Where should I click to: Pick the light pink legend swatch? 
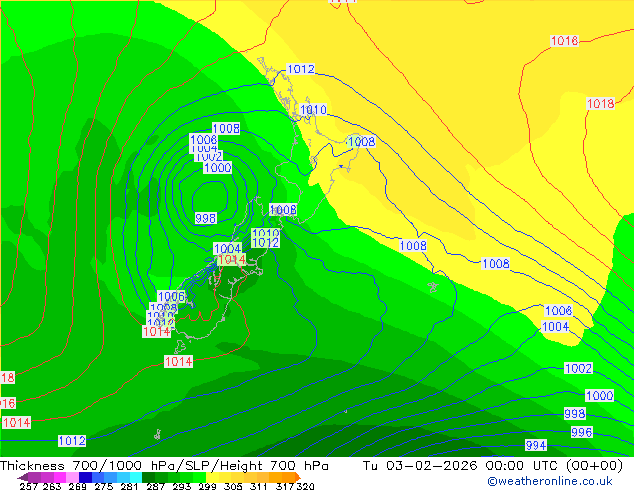72,477
